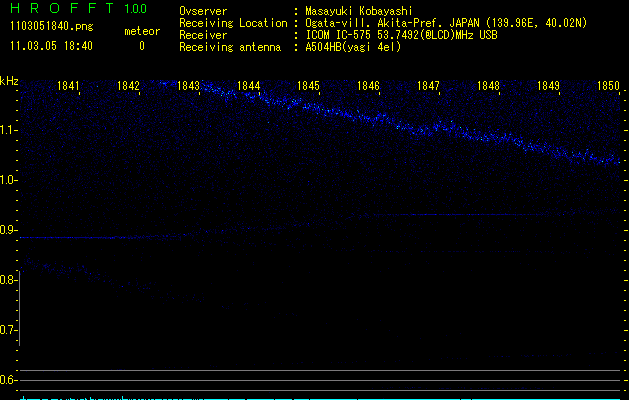The height and width of the screenshot is (400, 629).
Task: Select the 0.7 frequency axis label
Action: point(9,329)
